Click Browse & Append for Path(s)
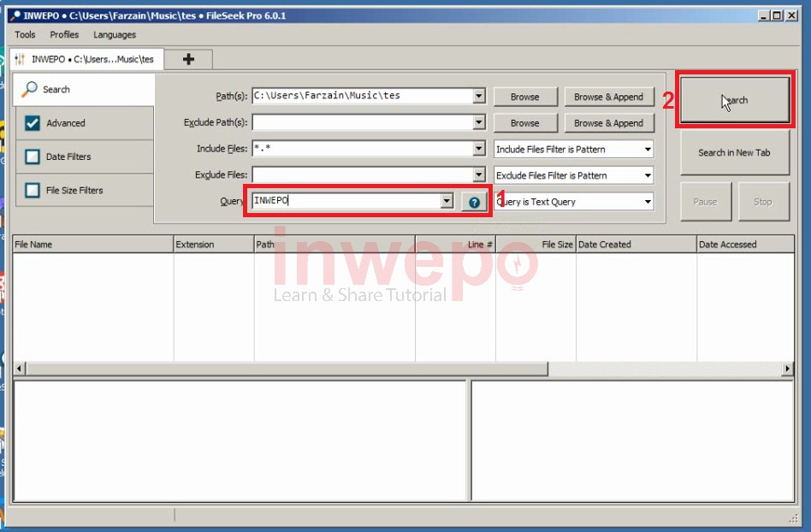 [609, 97]
